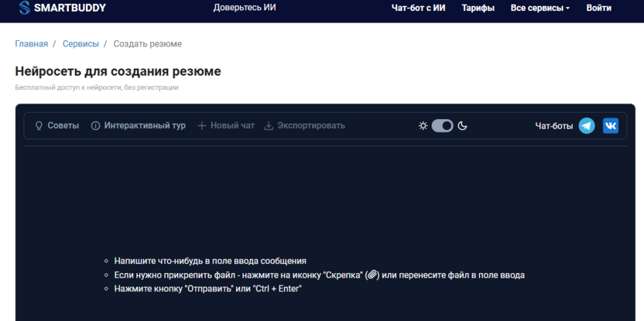
Task: Click the lightbulb icon beside Советы
Action: 39,125
